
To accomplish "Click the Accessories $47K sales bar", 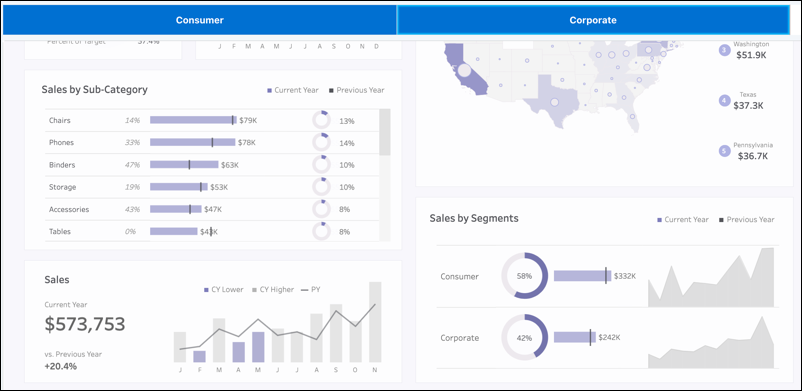I will click(175, 209).
